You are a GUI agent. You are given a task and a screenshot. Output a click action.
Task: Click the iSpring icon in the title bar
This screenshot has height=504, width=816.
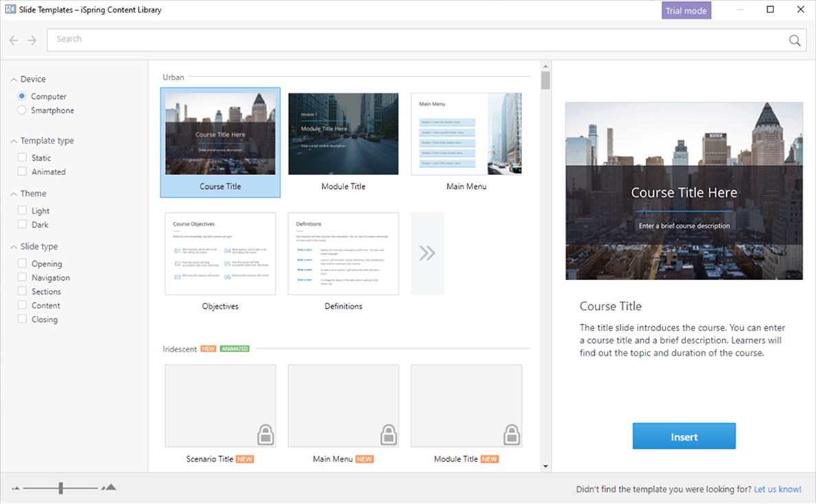click(12, 10)
